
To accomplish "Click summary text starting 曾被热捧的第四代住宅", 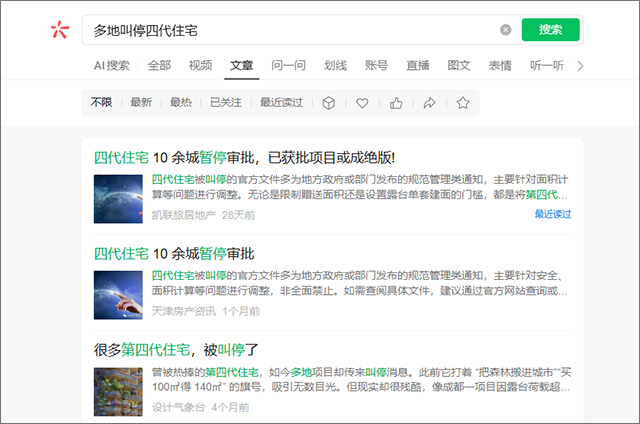I will [361, 380].
